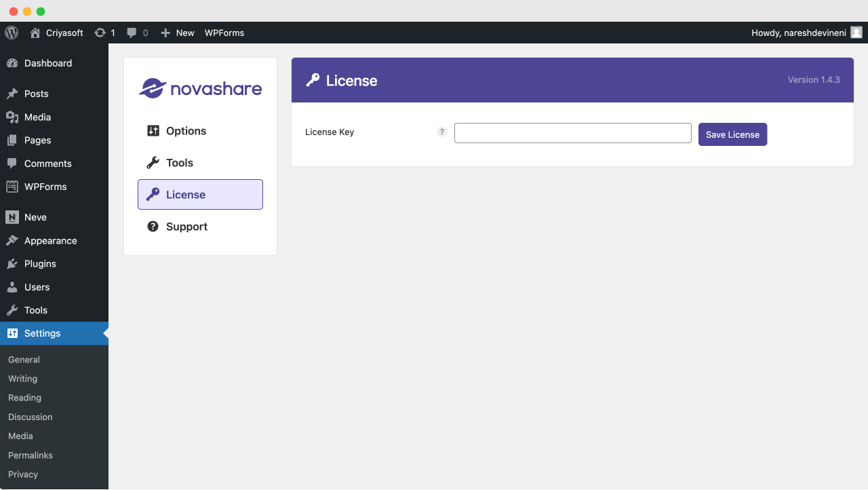The image size is (868, 490).
Task: Open Privacy settings submenu link
Action: (x=23, y=474)
